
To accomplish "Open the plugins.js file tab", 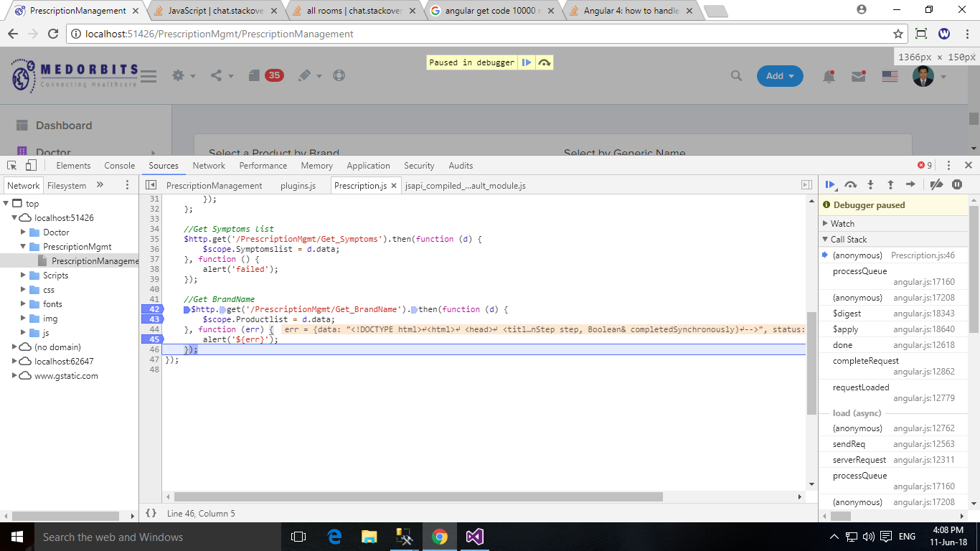I will coord(298,185).
